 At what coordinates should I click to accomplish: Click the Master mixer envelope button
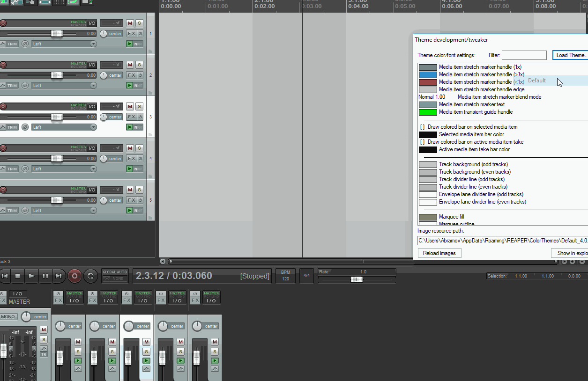point(44,348)
